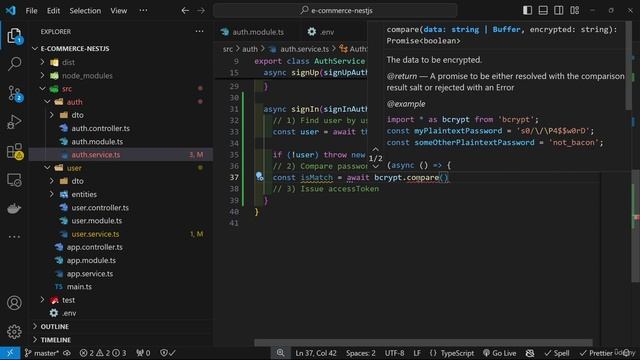Click the src breadcrumb segment
The width and height of the screenshot is (640, 360).
227,49
